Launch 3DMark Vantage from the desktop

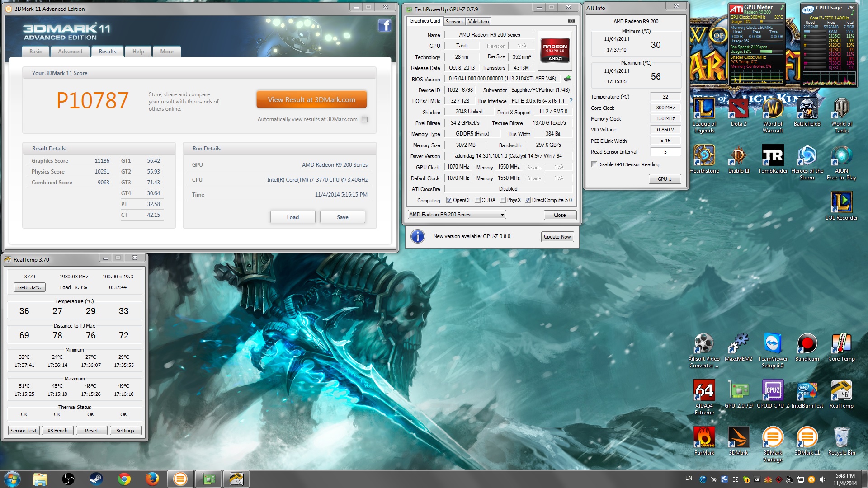tap(773, 436)
